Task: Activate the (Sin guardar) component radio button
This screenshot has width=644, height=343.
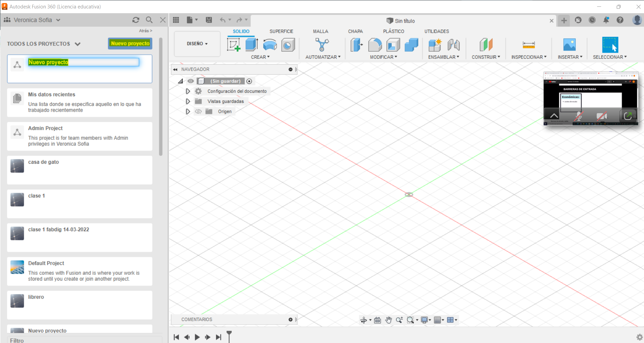Action: click(x=249, y=81)
